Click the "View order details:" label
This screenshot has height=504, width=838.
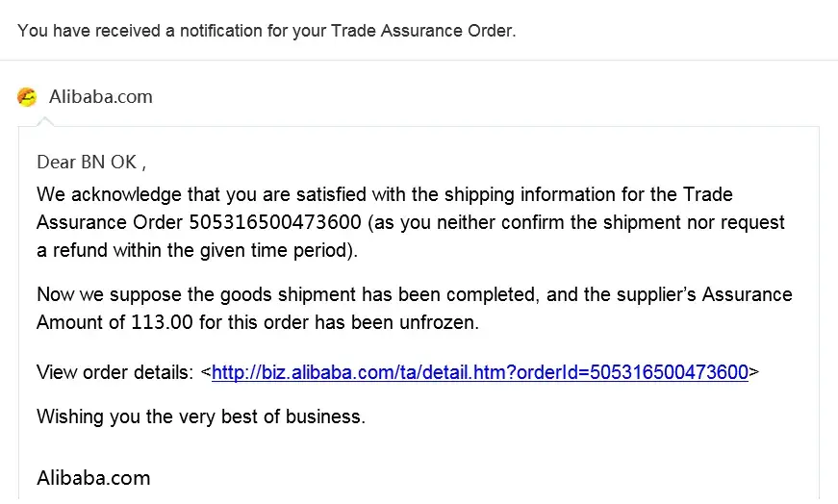click(114, 372)
